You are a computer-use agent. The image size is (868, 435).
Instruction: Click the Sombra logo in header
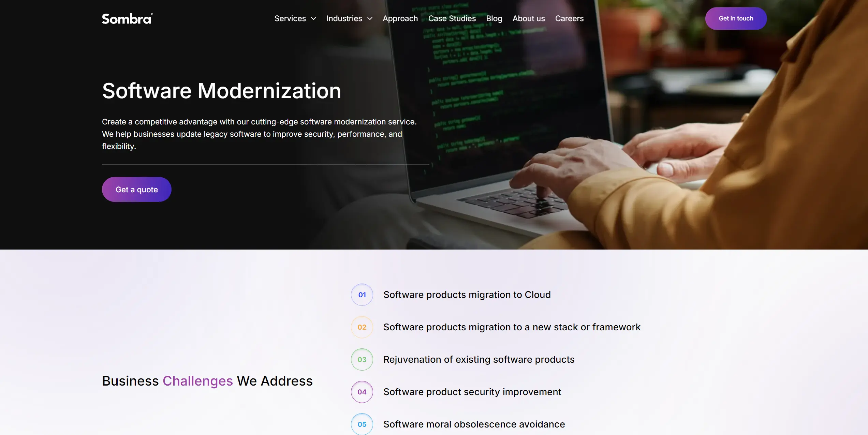coord(127,18)
